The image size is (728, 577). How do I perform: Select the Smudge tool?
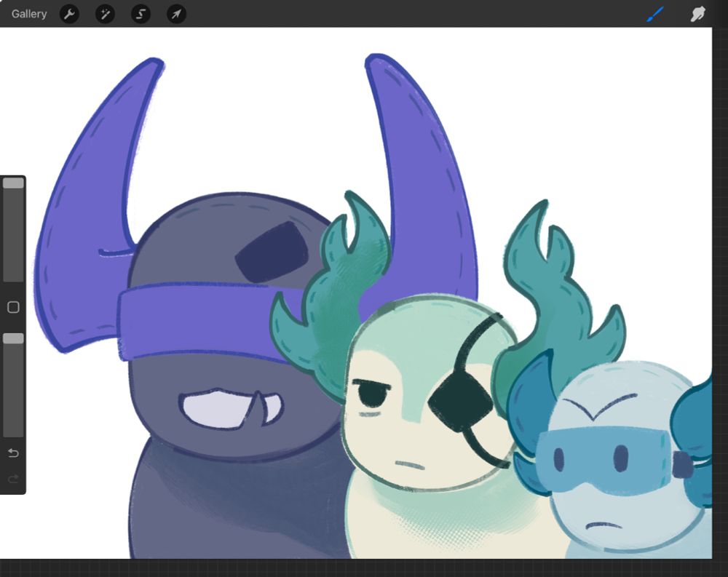(x=698, y=14)
